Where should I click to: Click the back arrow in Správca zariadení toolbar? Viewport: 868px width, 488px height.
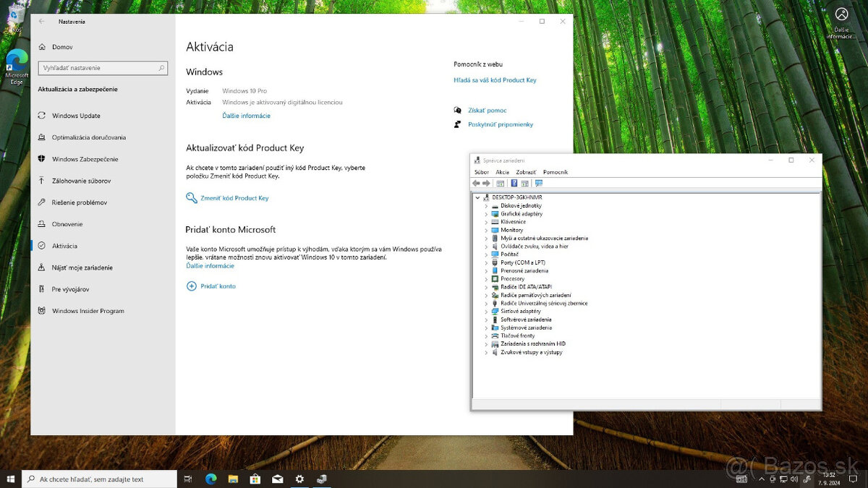pos(476,184)
